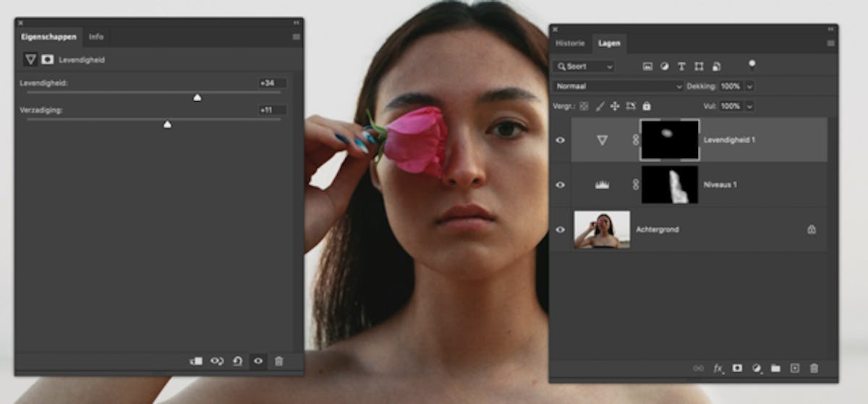Clip adjustment to layer in Eigenschappen panel
Viewport: 868px width, 404px height.
(196, 361)
